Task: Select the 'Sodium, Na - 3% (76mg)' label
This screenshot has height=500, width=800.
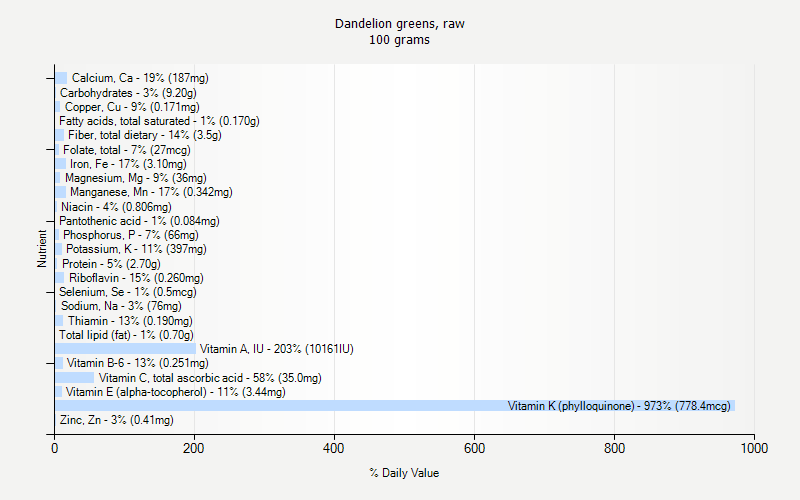Action: [121, 306]
